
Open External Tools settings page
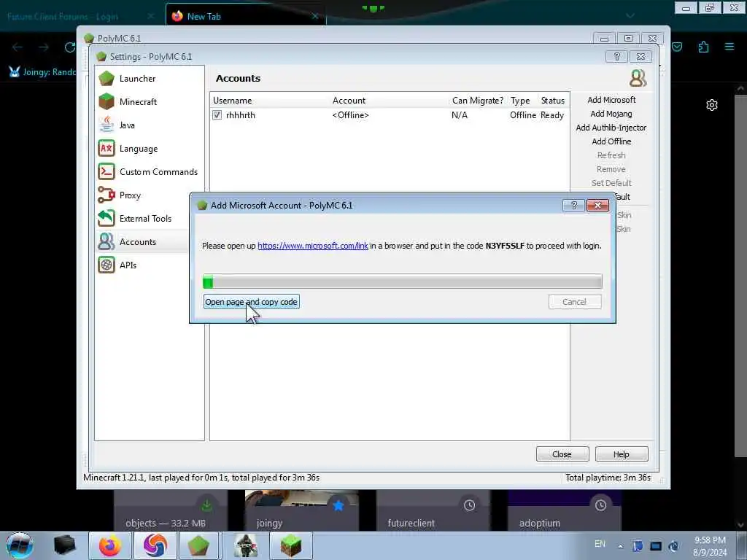(x=143, y=219)
